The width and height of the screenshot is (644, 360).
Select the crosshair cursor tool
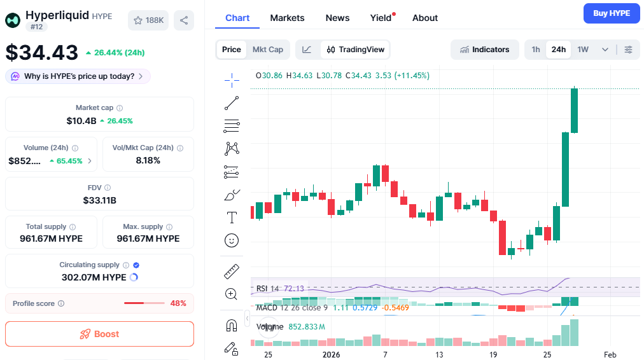[x=232, y=78]
